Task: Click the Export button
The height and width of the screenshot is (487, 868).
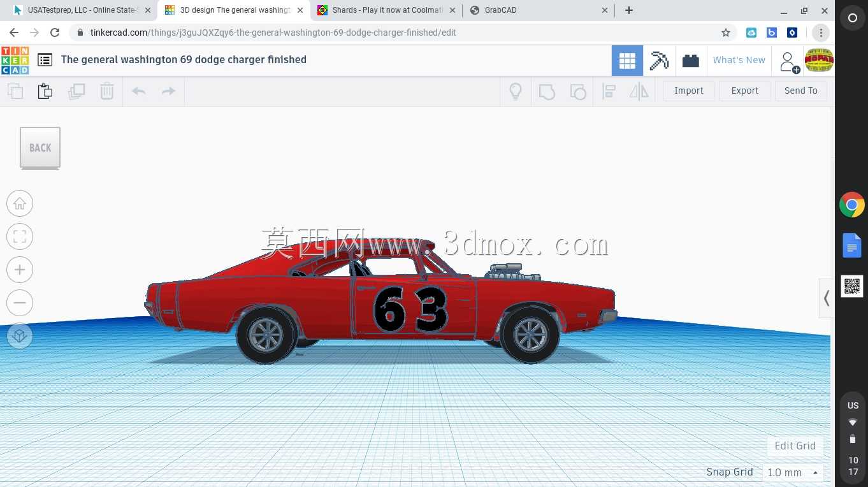Action: (745, 91)
